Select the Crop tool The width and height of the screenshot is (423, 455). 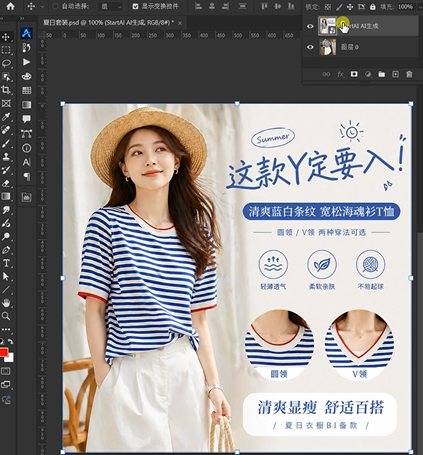pos(6,90)
